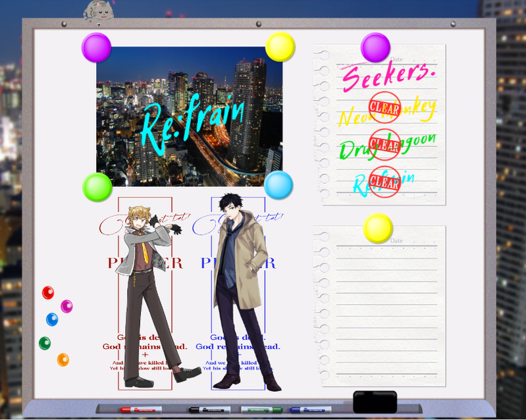Pick up the green marker
The height and width of the screenshot is (420, 526).
click(261, 409)
